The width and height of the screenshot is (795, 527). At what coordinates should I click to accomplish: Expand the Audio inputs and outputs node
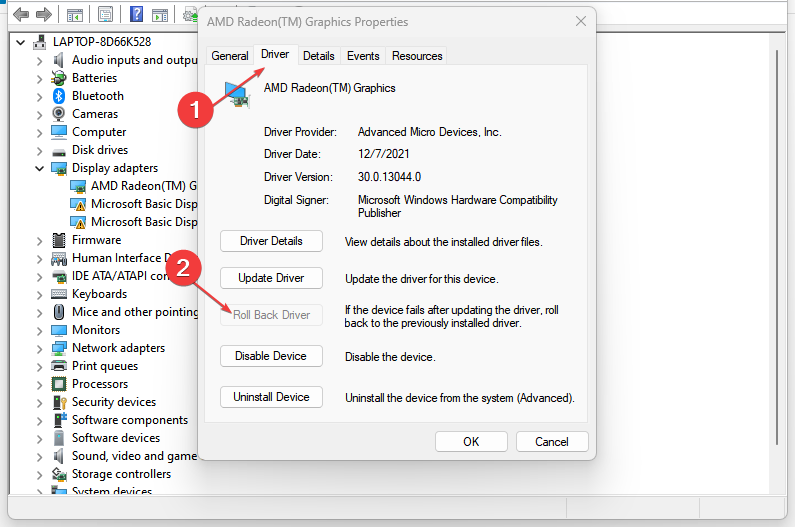pyautogui.click(x=40, y=61)
